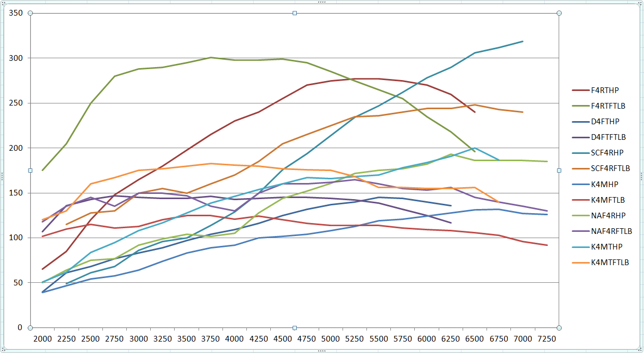644x353 pixels.
Task: Click the 200 vertical axis label
Action: [x=16, y=148]
